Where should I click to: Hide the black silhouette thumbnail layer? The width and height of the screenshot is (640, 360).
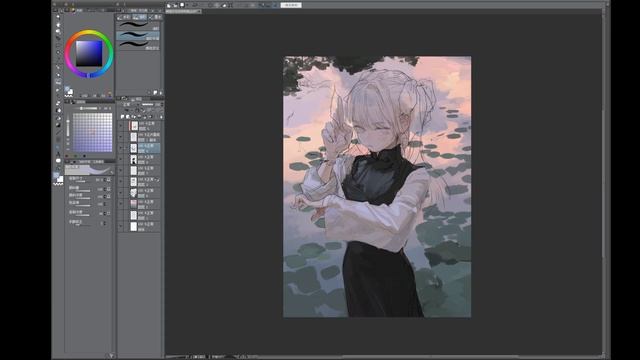pos(121,159)
